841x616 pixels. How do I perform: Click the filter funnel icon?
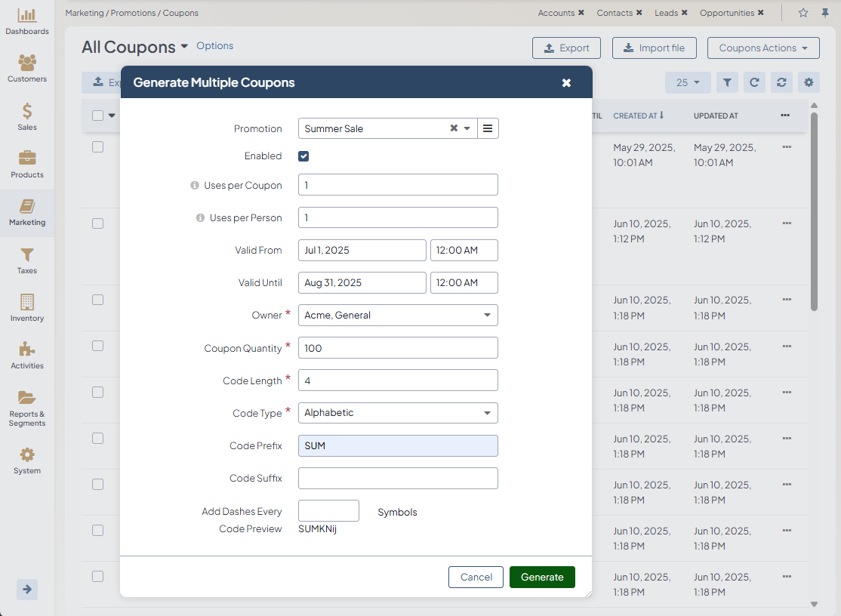coord(727,82)
